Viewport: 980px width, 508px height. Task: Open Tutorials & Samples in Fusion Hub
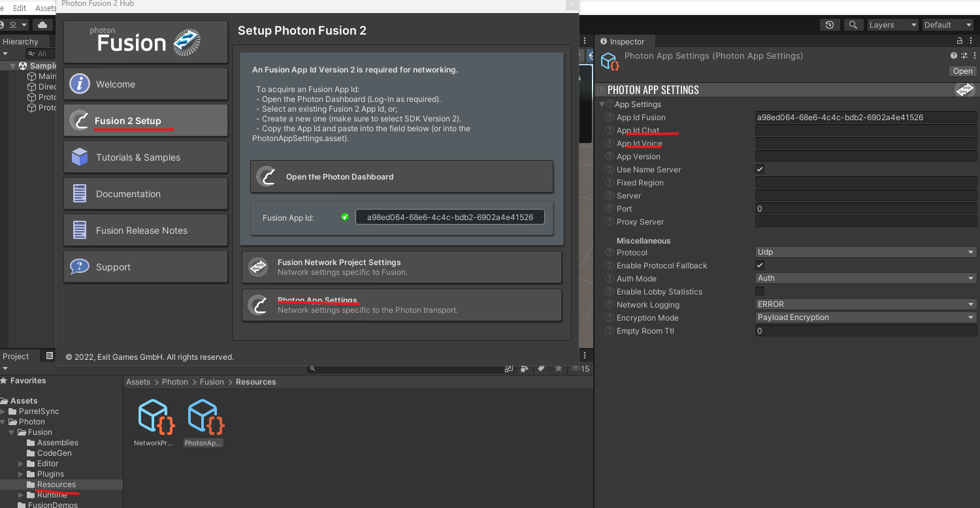[146, 157]
